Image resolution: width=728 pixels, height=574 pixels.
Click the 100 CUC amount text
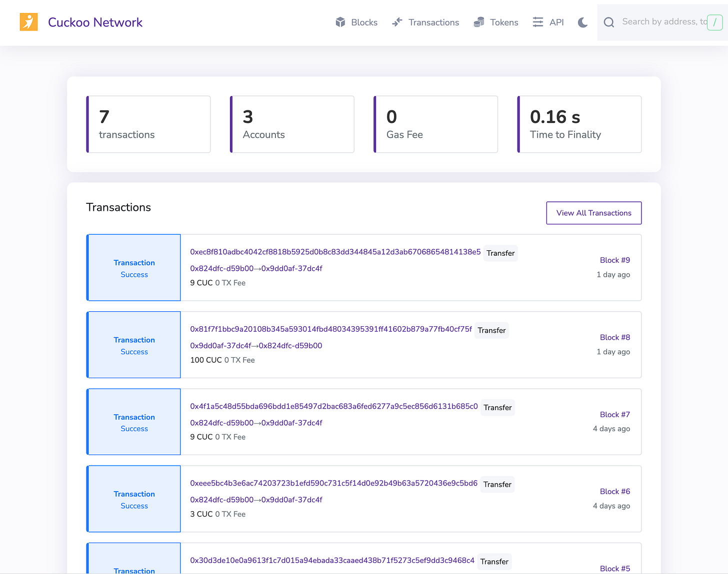[x=206, y=360]
